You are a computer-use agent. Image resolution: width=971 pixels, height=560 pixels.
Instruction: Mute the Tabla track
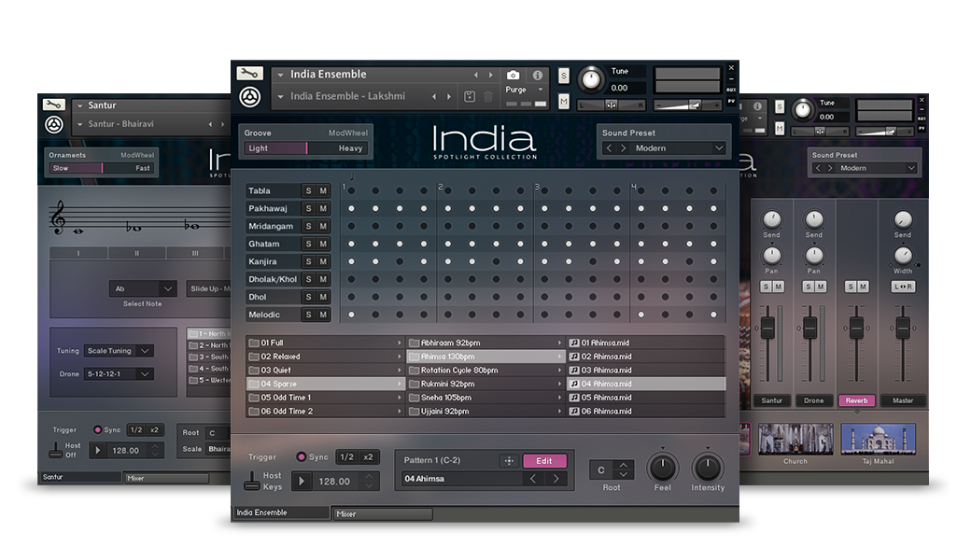click(x=323, y=190)
